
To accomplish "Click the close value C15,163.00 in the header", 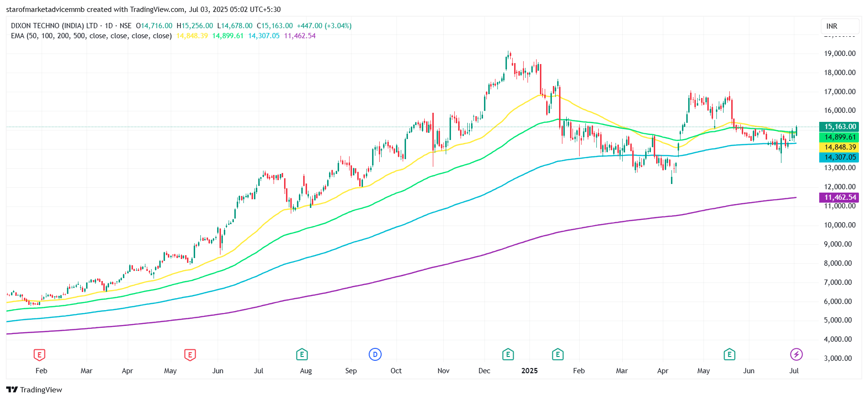I will (275, 26).
